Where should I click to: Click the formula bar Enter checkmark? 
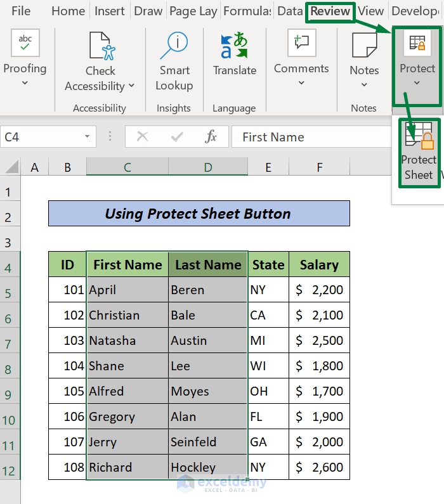coord(177,136)
